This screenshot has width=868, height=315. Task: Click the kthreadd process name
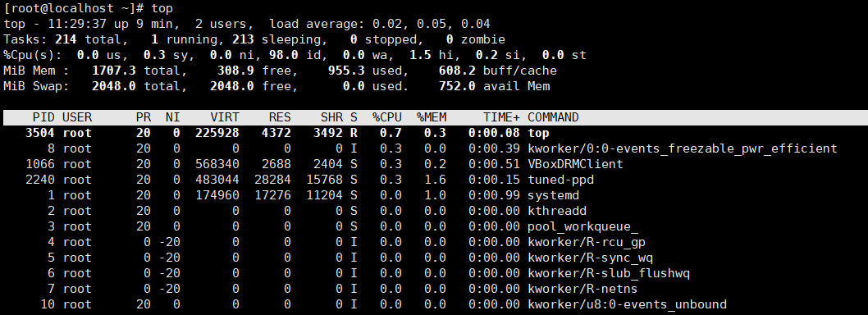tap(557, 210)
